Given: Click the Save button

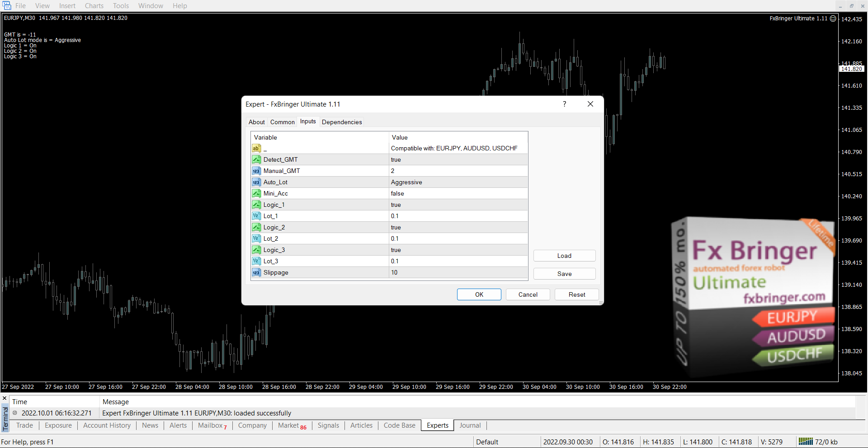Looking at the screenshot, I should [x=564, y=274].
